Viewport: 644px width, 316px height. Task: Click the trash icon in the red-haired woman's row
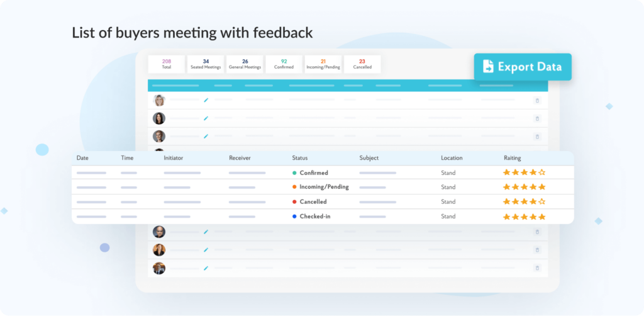pyautogui.click(x=537, y=250)
